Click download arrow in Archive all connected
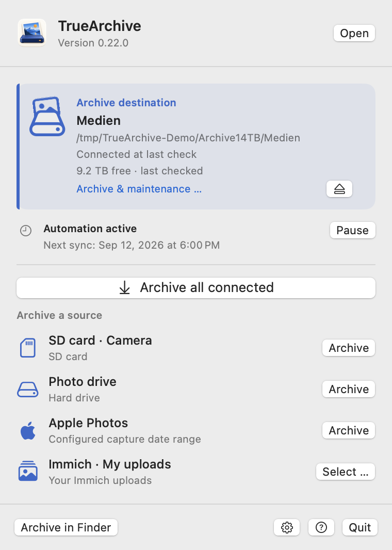 pyautogui.click(x=124, y=287)
